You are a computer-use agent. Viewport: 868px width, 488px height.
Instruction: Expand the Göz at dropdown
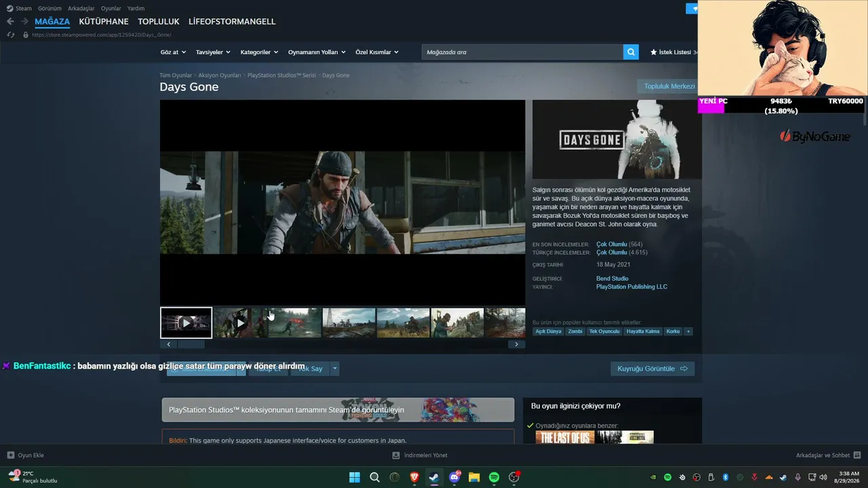tap(173, 52)
